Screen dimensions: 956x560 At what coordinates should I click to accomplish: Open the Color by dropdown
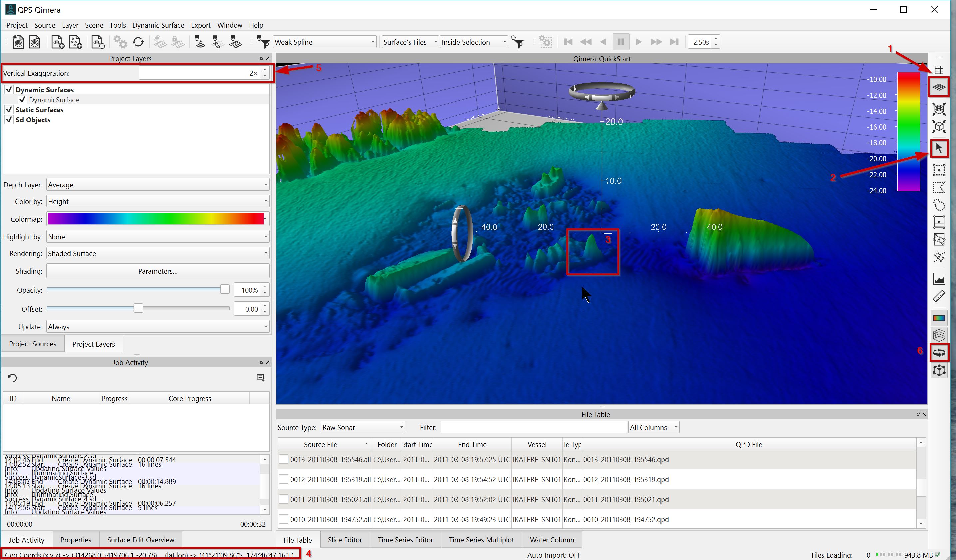tap(158, 202)
